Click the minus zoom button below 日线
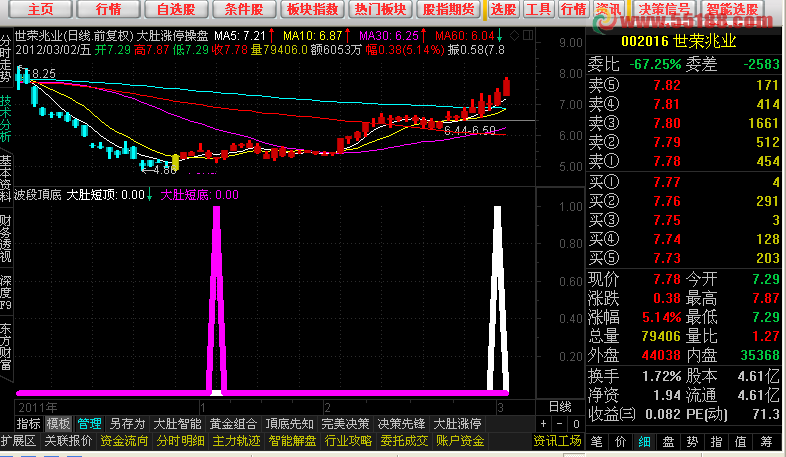Viewport: 786px width, 457px height. pyautogui.click(x=560, y=424)
